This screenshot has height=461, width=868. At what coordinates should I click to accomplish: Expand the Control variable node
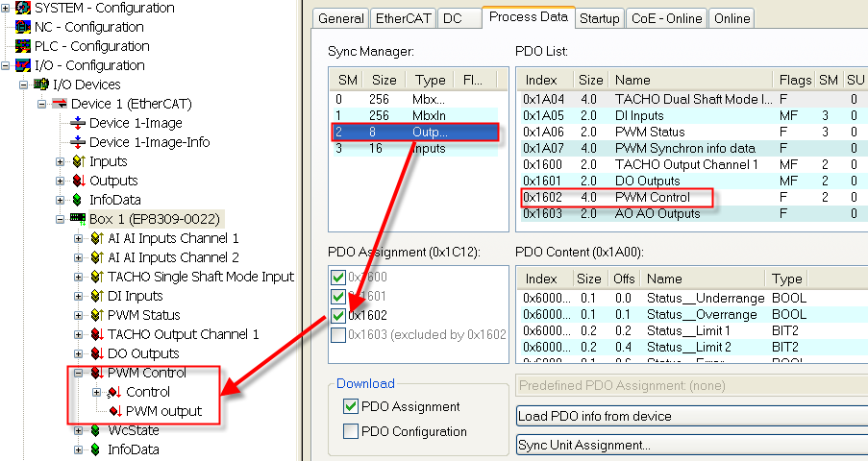(x=96, y=392)
